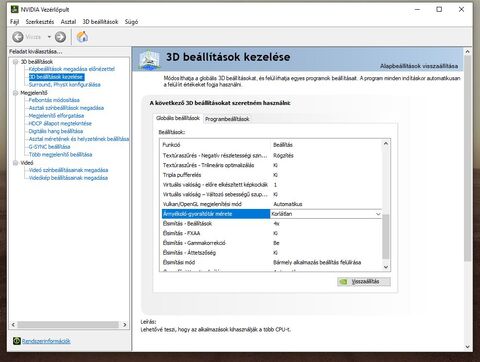
Task: Click the Visszaállítás button
Action: click(364, 282)
